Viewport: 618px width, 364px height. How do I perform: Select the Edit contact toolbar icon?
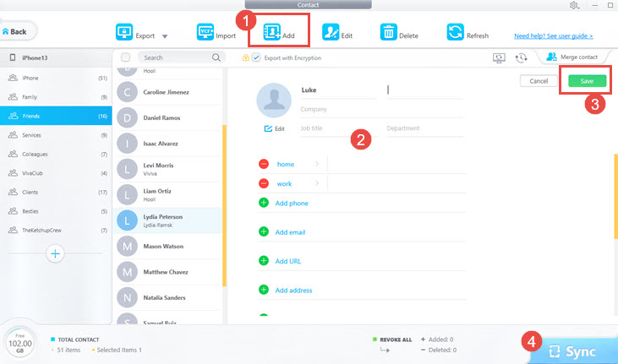click(331, 32)
